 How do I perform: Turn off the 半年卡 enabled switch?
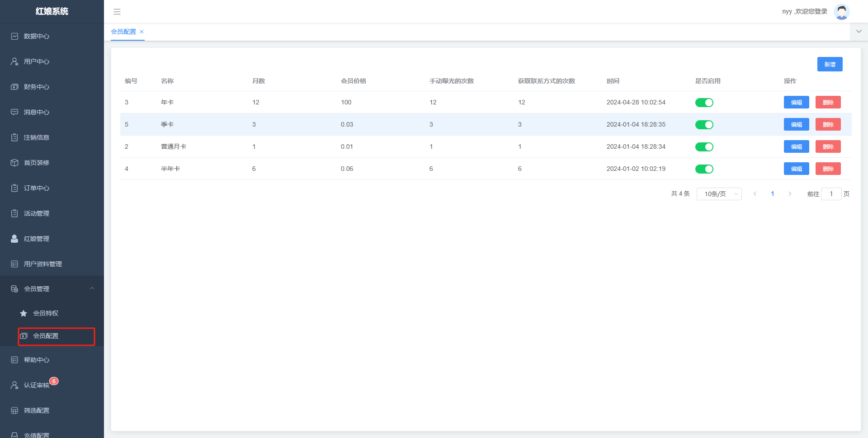704,169
